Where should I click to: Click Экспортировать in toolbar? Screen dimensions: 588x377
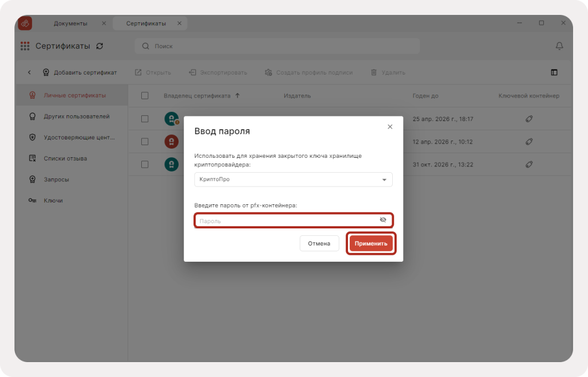(218, 72)
